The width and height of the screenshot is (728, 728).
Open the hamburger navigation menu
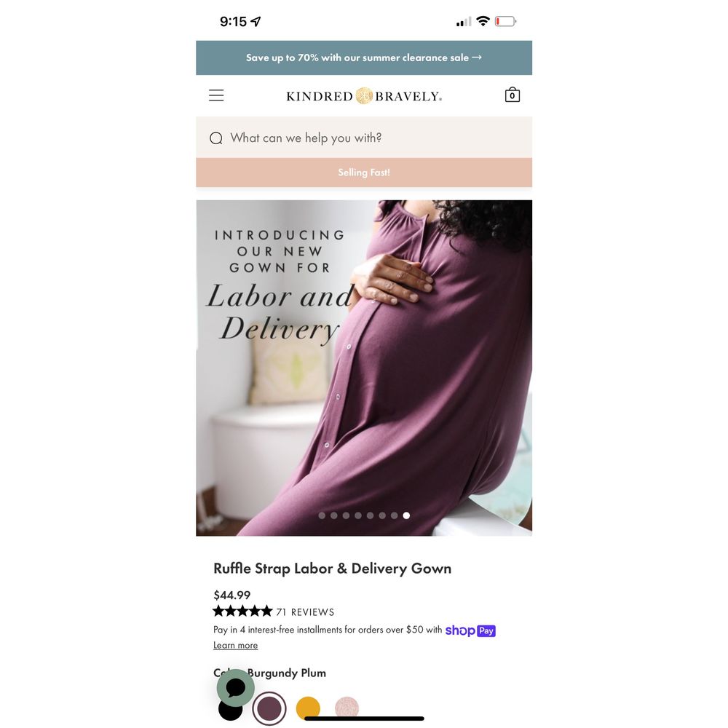pos(216,95)
